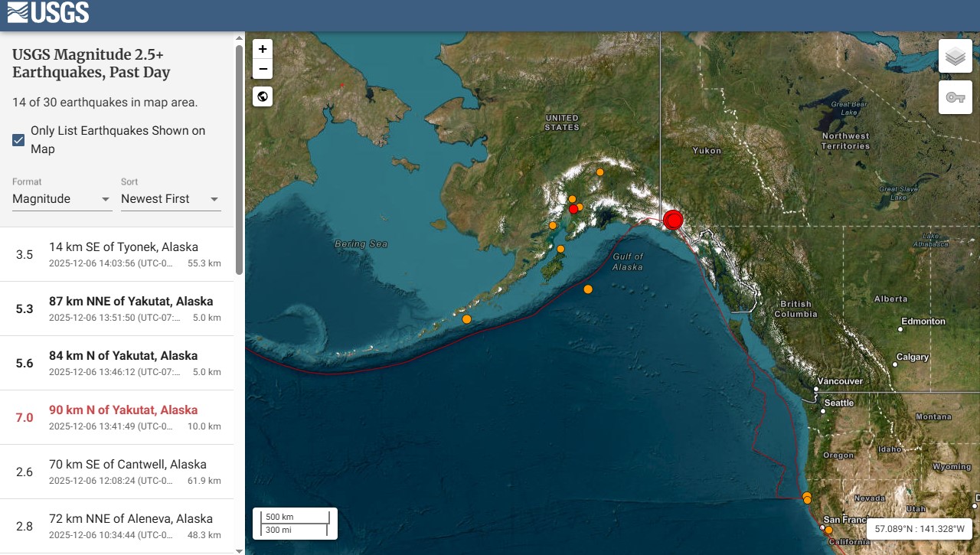This screenshot has height=555, width=980.
Task: Click the large red M7.0 earthquake marker
Action: (x=672, y=220)
